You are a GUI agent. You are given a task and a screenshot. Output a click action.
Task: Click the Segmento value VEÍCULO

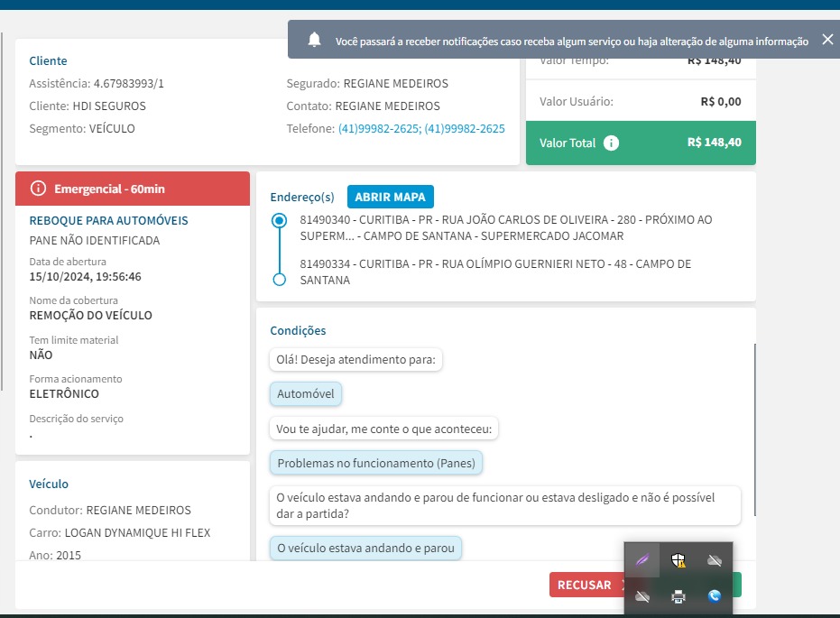(x=112, y=128)
